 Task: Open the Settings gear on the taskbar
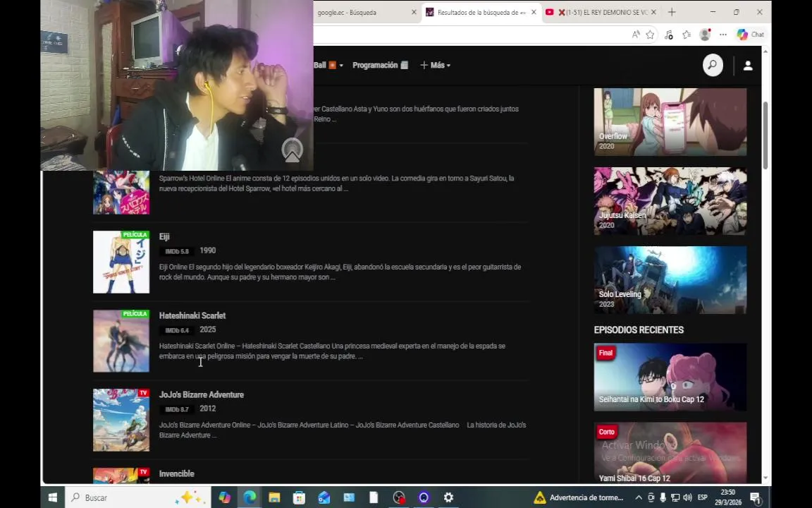click(x=448, y=497)
